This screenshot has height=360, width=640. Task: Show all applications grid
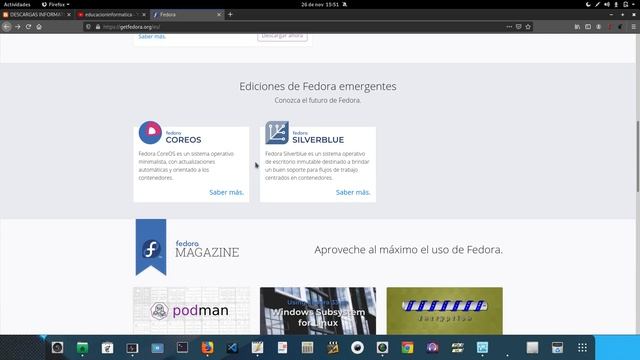click(x=582, y=347)
